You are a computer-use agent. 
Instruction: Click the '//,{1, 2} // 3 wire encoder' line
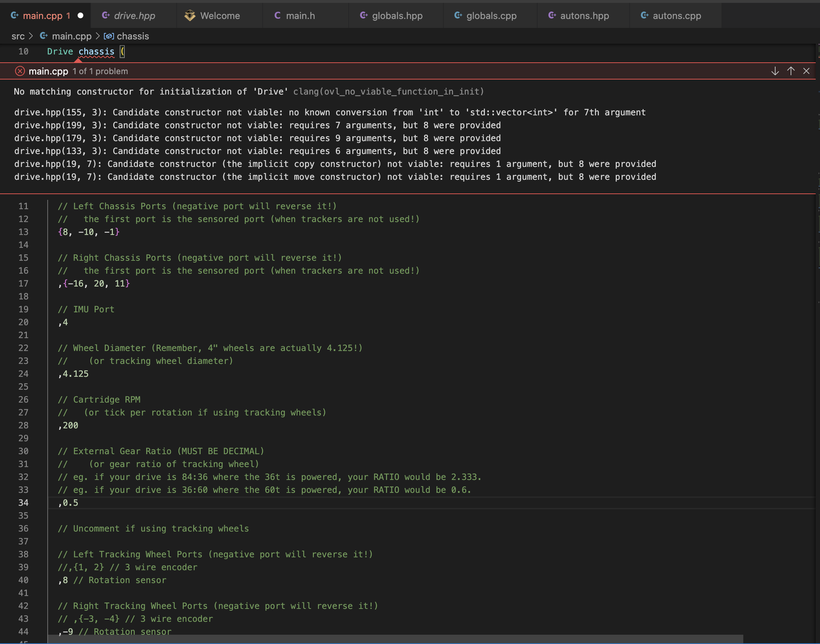(x=128, y=567)
